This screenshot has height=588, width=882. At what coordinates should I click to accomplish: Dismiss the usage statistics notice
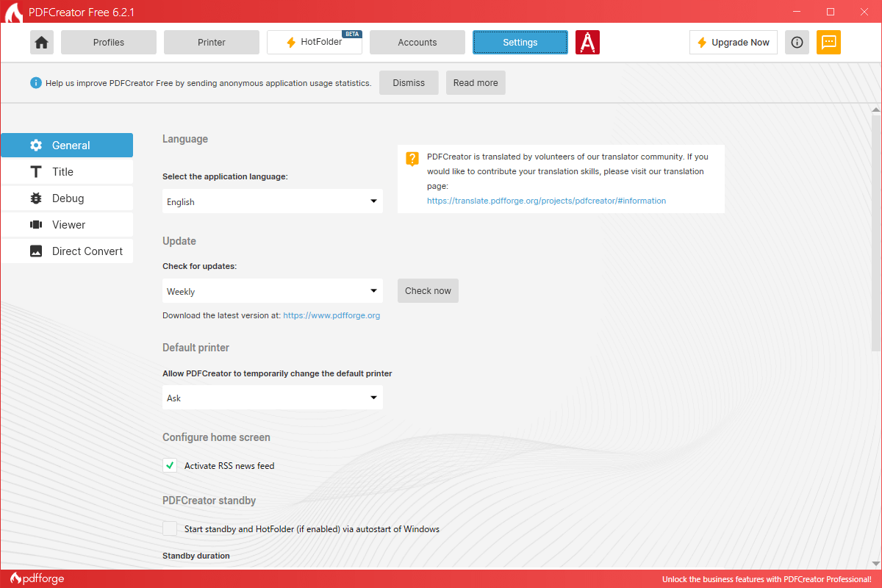(x=409, y=83)
